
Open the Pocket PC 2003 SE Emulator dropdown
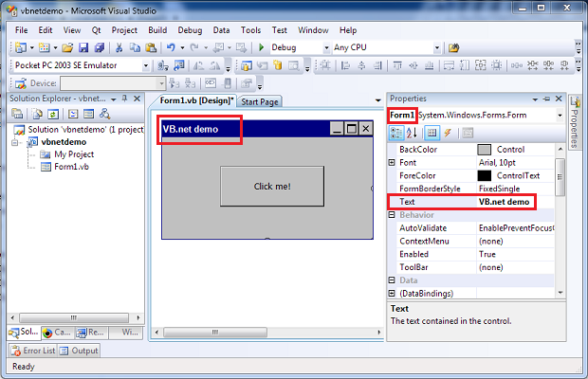pyautogui.click(x=146, y=65)
